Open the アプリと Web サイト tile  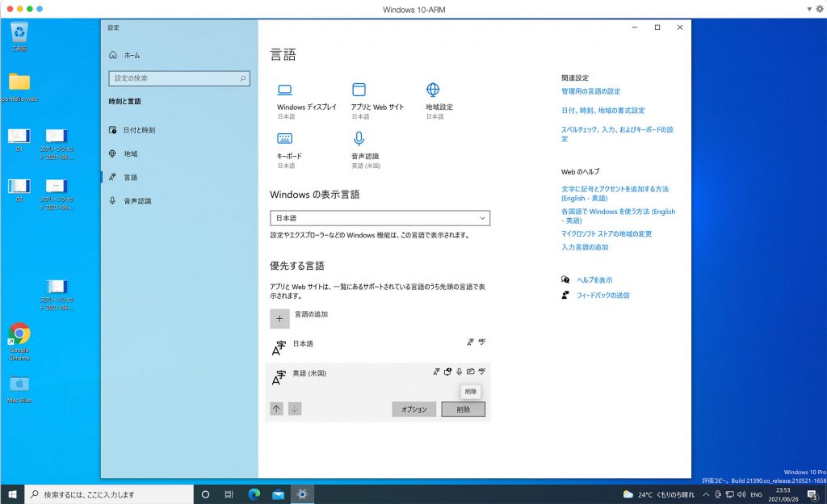pyautogui.click(x=377, y=101)
